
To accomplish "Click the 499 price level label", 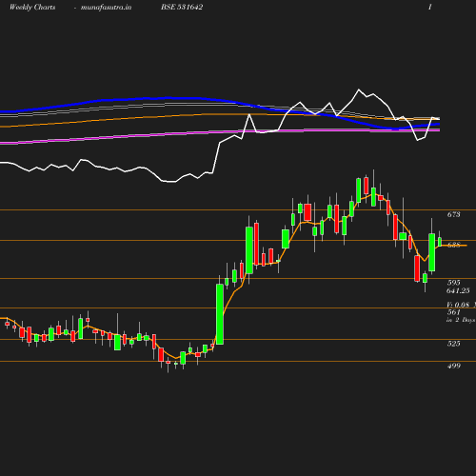I will 453,366.
